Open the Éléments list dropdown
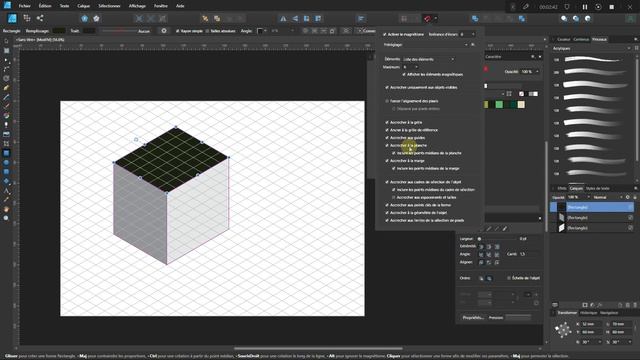Viewport: 640px width, 360px height. 429,59
